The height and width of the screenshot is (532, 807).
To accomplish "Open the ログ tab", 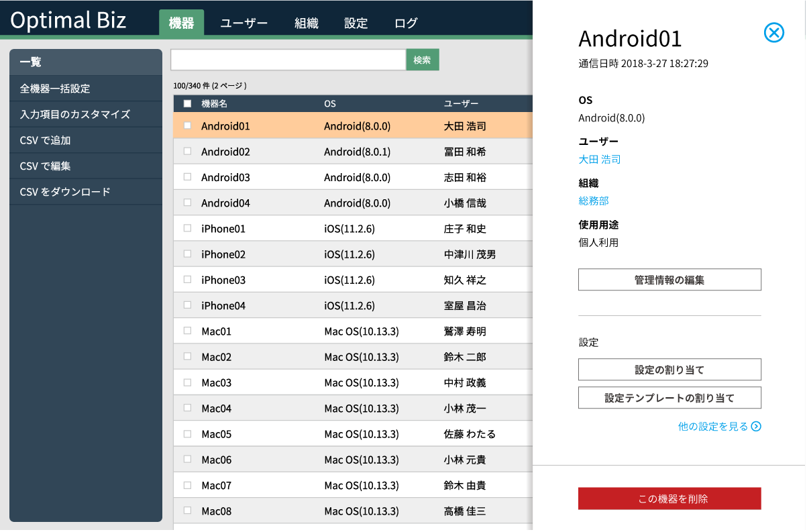I will [x=406, y=23].
